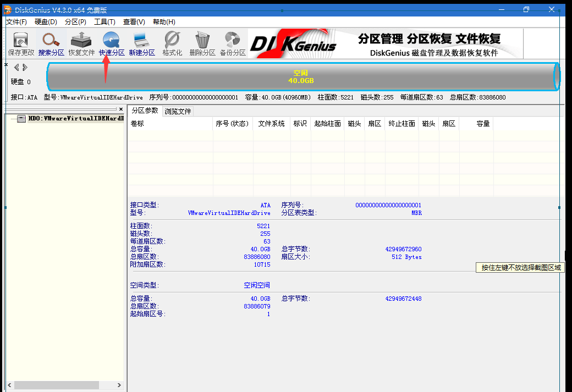Launch the 恢复文件 file recovery tool
The width and height of the screenshot is (572, 392).
click(81, 44)
